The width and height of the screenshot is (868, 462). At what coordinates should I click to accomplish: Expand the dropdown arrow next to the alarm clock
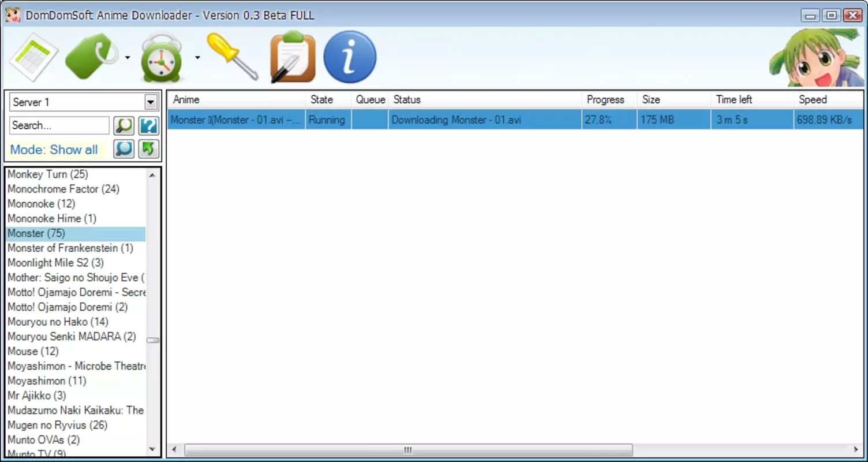(x=197, y=57)
